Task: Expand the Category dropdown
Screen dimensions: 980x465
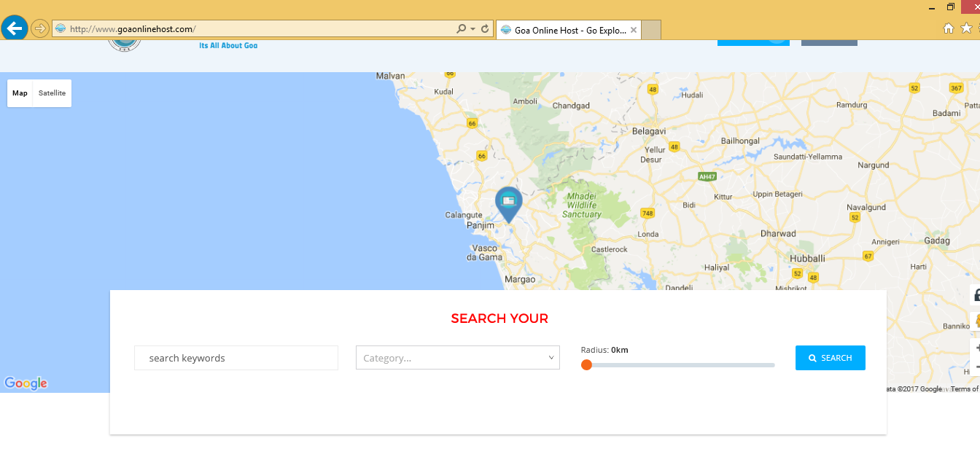Action: [x=457, y=358]
